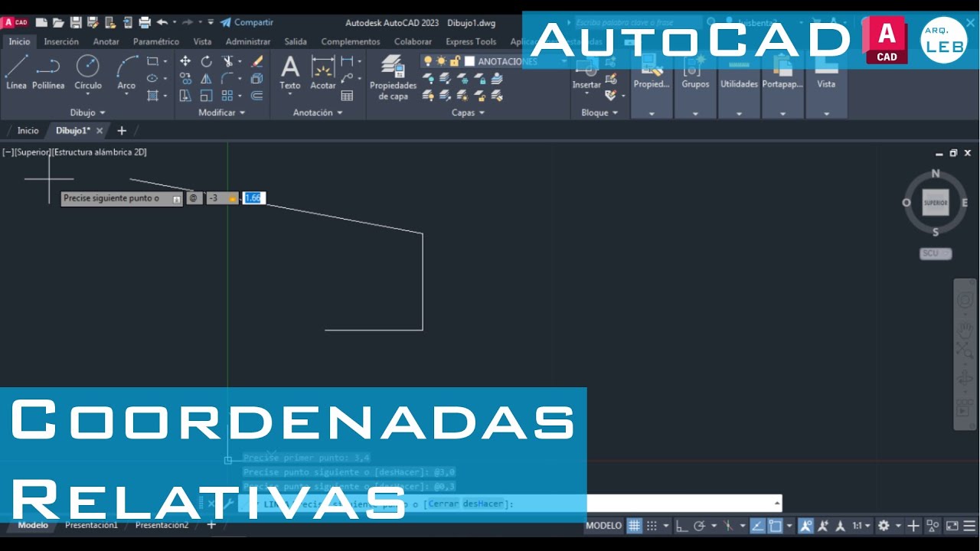Select the Arco tool
The image size is (980, 551).
(126, 73)
